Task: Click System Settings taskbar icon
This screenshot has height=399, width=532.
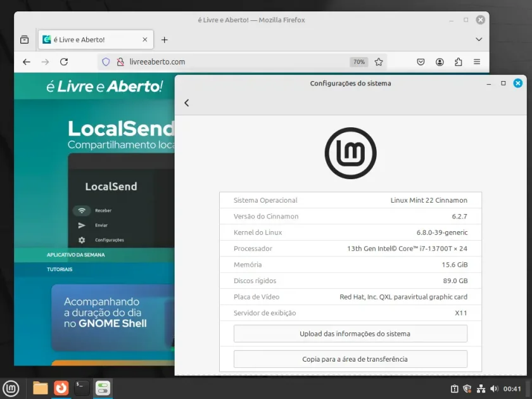Action: [x=103, y=388]
